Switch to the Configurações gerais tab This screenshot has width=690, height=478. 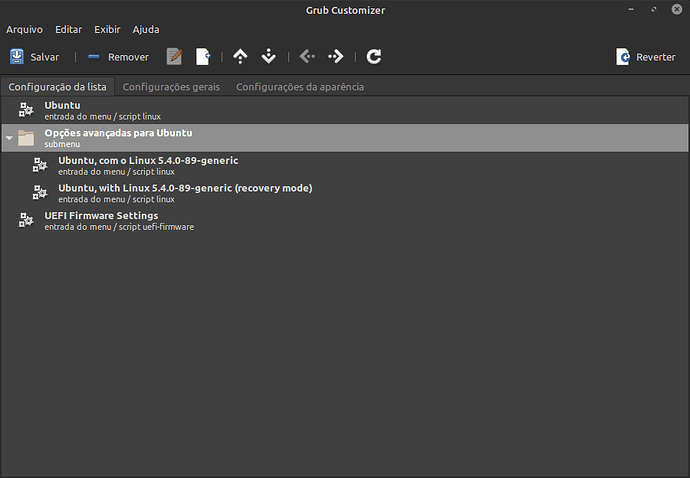[x=171, y=87]
